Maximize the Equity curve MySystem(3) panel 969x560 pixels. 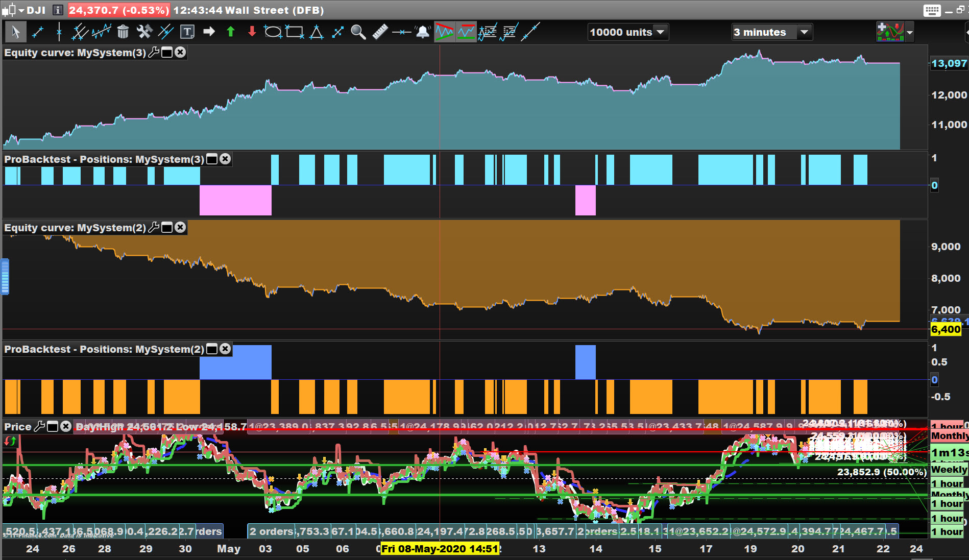[167, 53]
